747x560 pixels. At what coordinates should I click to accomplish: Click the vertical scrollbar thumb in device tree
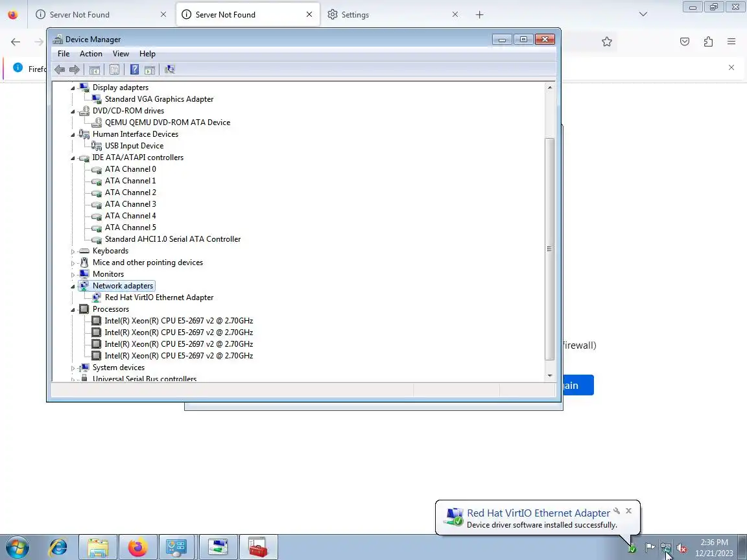point(550,249)
